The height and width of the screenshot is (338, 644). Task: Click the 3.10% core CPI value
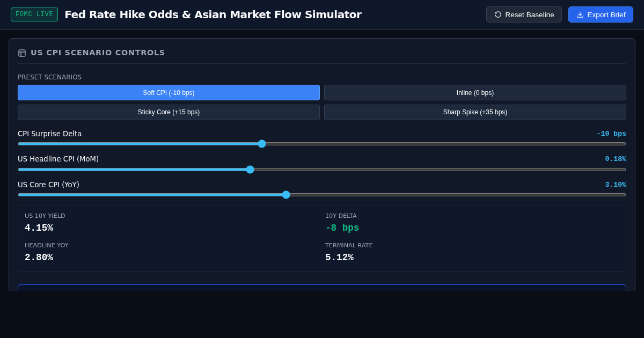point(616,185)
